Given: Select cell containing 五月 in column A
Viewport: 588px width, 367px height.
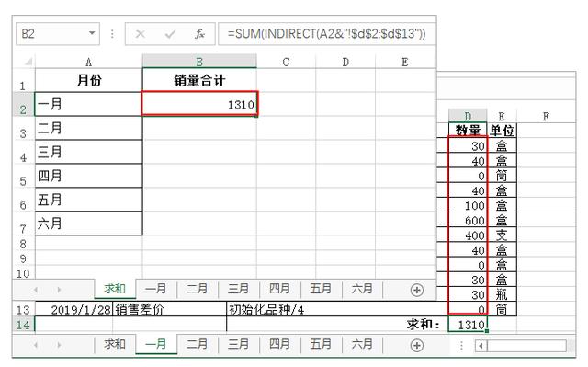Looking at the screenshot, I should click(88, 200).
